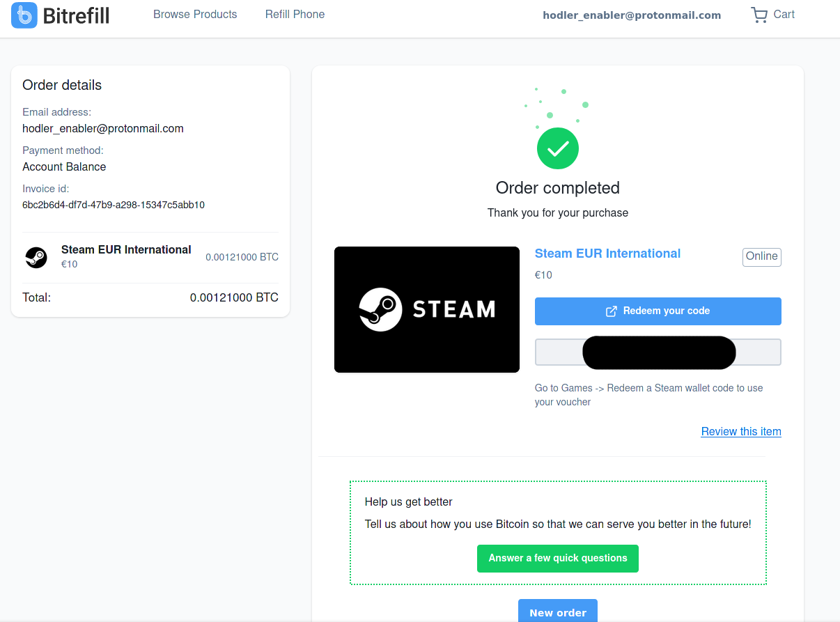The width and height of the screenshot is (840, 622).
Task: Click Total: label
Action: 37,298
